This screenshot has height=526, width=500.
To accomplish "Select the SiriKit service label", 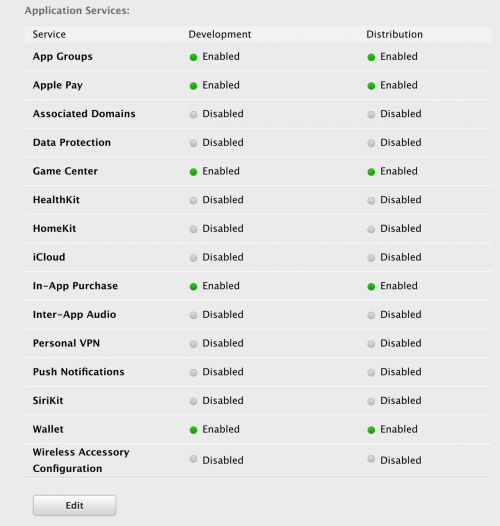I will pos(48,401).
